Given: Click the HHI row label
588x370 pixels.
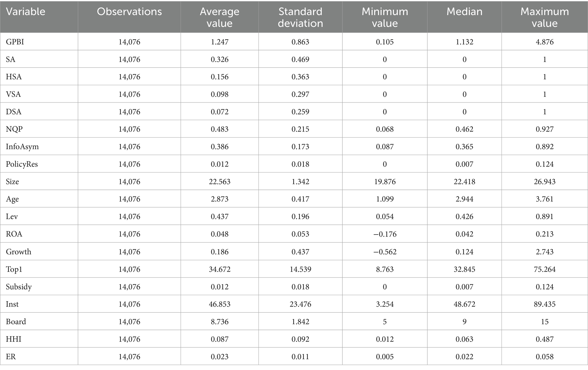Looking at the screenshot, I should (x=14, y=339).
